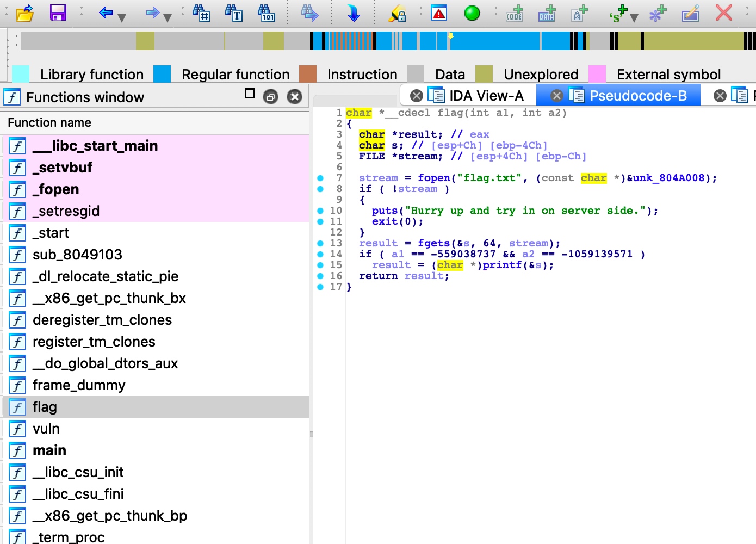Float the Functions window using detach button
Viewport: 756px width, 544px height.
(x=270, y=97)
